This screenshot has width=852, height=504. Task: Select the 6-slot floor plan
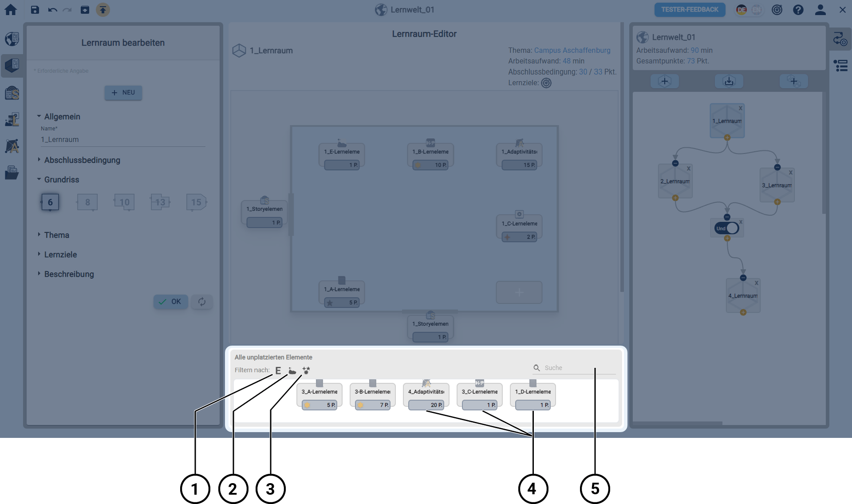50,202
